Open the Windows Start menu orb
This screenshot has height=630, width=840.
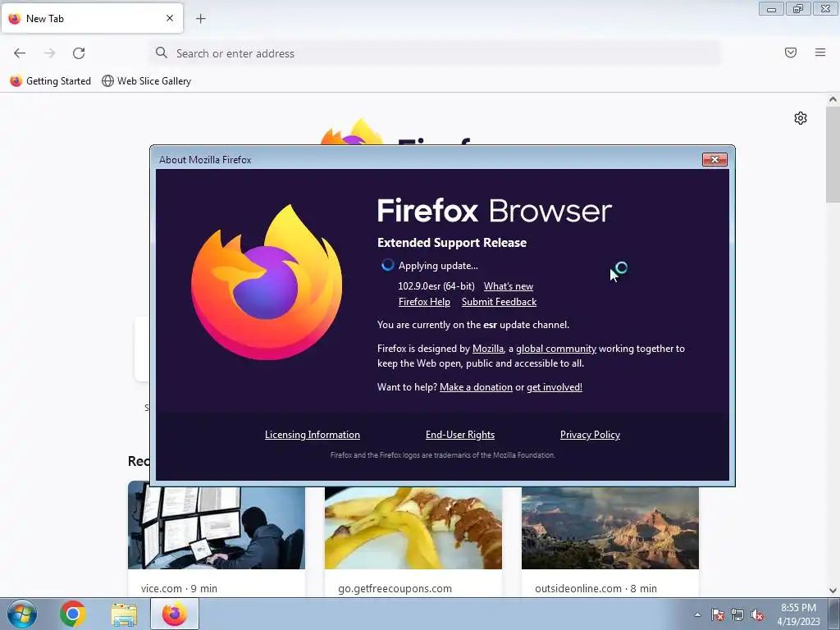(22, 614)
